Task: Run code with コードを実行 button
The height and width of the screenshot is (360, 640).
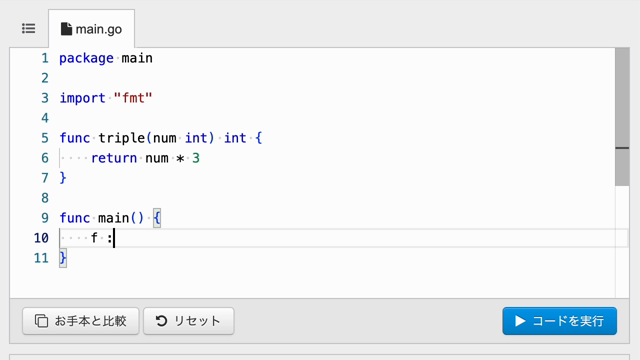Action: [x=560, y=321]
